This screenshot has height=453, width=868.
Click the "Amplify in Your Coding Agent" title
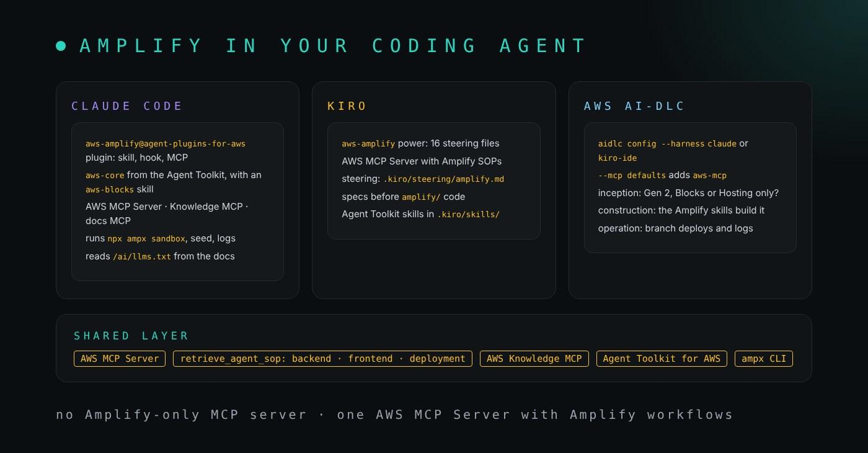pos(332,46)
